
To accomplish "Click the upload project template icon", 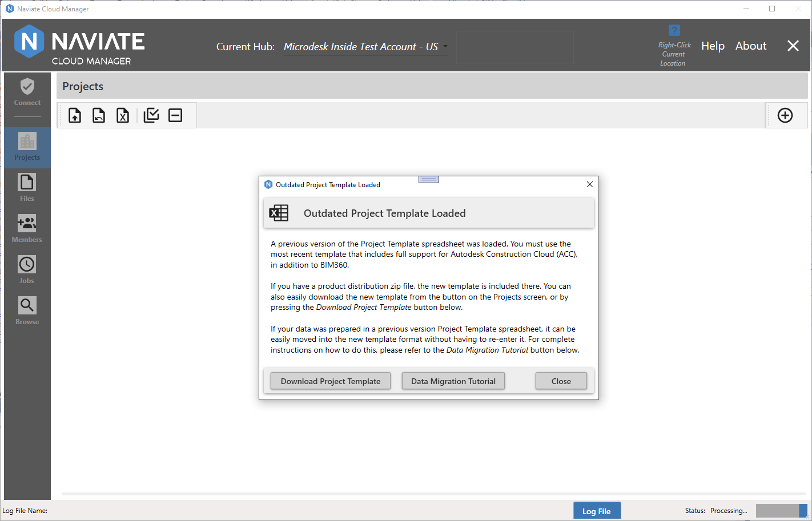I will (x=75, y=115).
